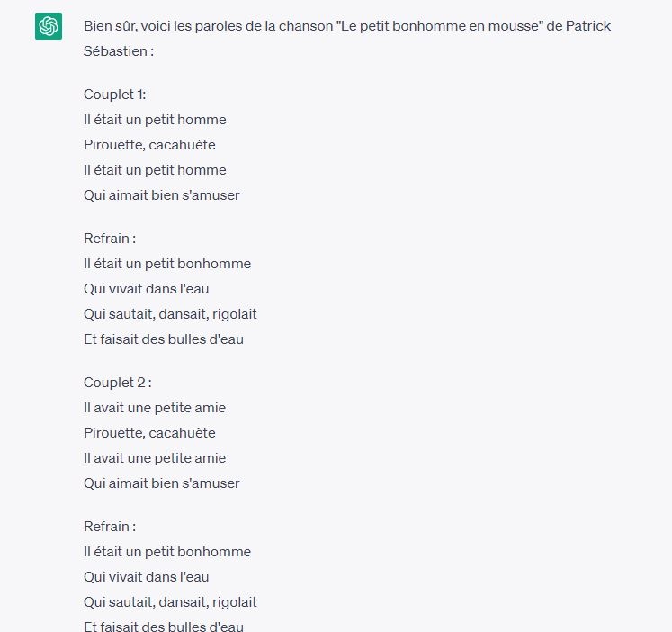This screenshot has width=672, height=632.
Task: Click "Il était un petit bonhomme" in first refrain
Action: (167, 264)
